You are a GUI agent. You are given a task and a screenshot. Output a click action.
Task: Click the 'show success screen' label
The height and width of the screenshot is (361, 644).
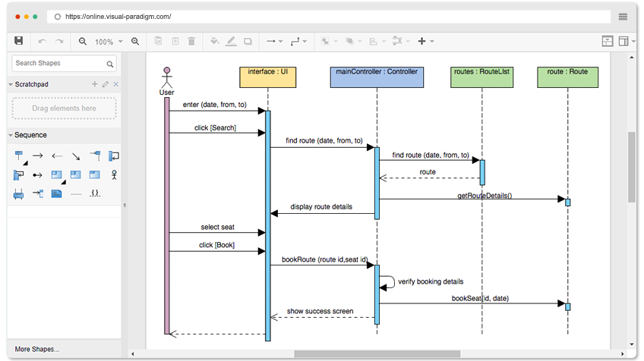pyautogui.click(x=320, y=311)
